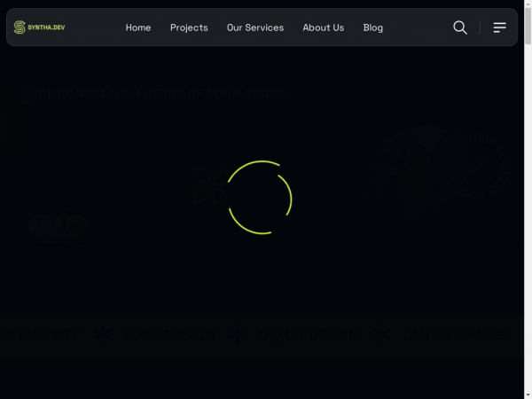Open the hamburger menu icon

[x=500, y=27]
